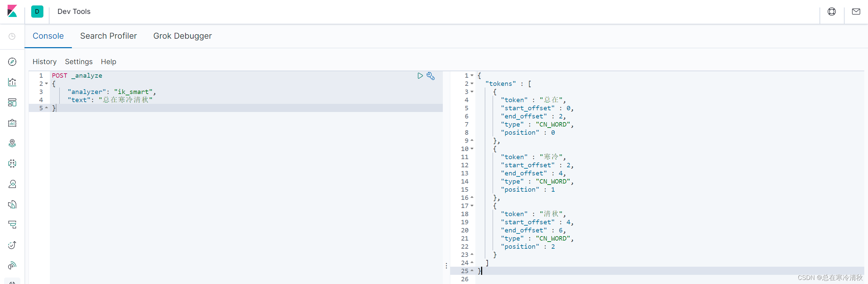Screen dimensions: 868x284
Task: Open the newsfeed mail icon
Action: 856,12
